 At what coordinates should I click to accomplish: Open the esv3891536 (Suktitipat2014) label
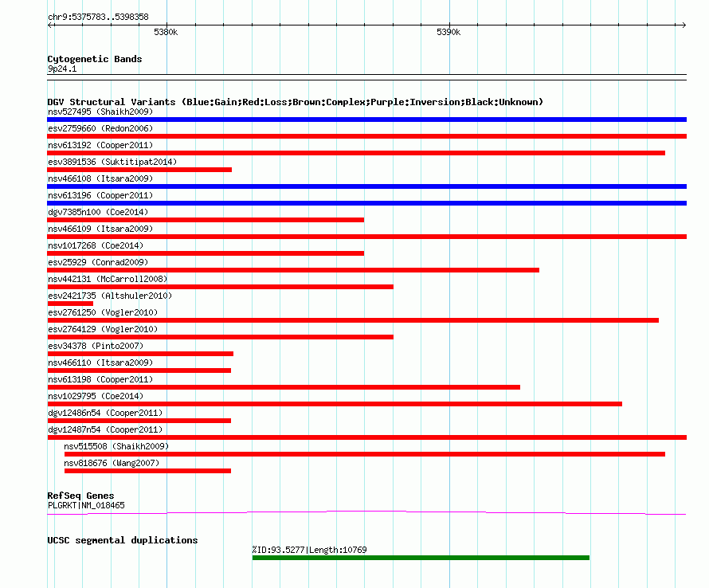click(x=112, y=162)
